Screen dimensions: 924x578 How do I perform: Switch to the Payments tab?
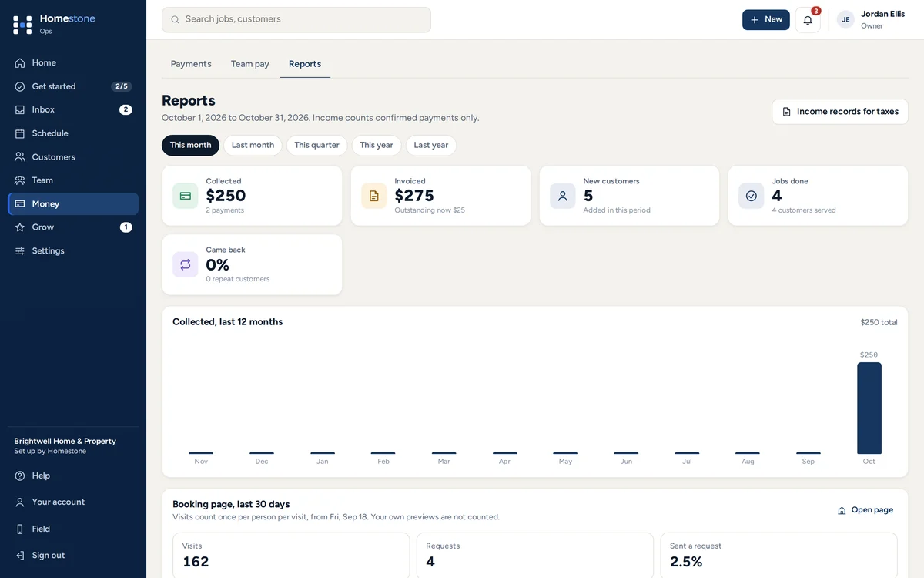click(x=191, y=64)
